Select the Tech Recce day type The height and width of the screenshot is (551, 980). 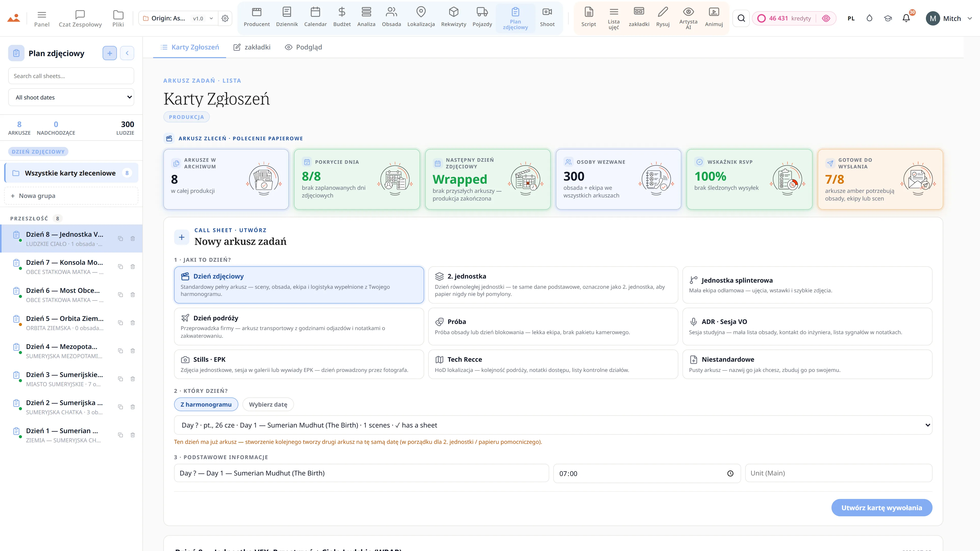553,364
